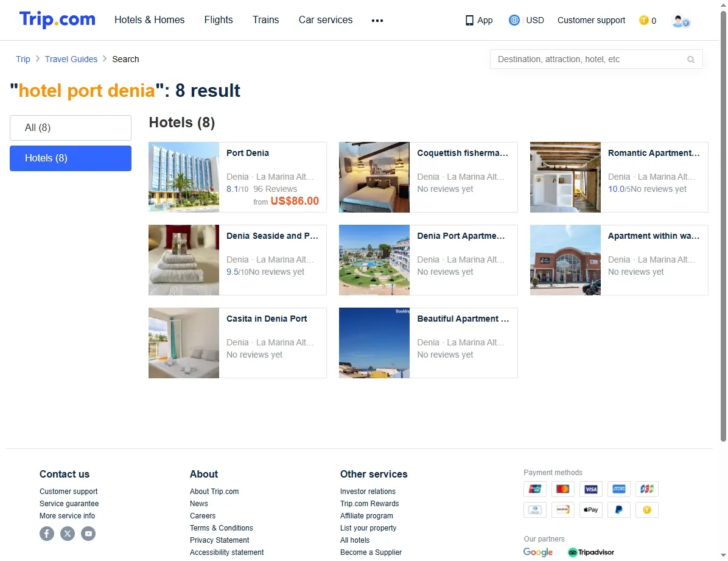The width and height of the screenshot is (728, 561).
Task: Go to Trip breadcrumb link
Action: [x=23, y=59]
